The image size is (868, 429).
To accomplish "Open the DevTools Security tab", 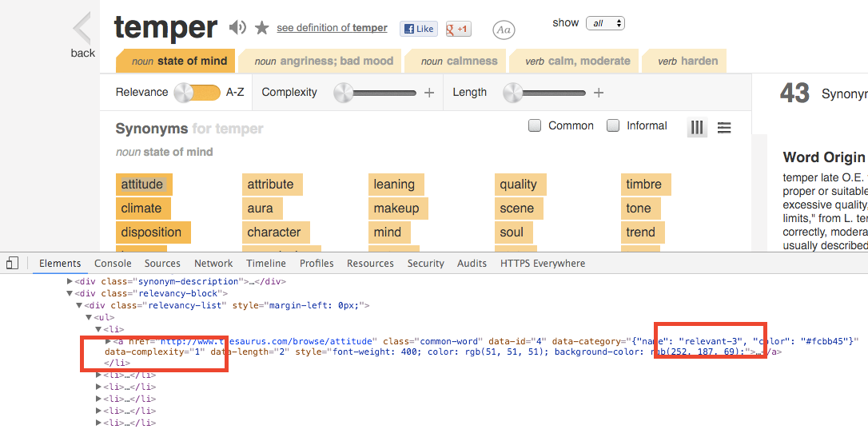I will 426,264.
